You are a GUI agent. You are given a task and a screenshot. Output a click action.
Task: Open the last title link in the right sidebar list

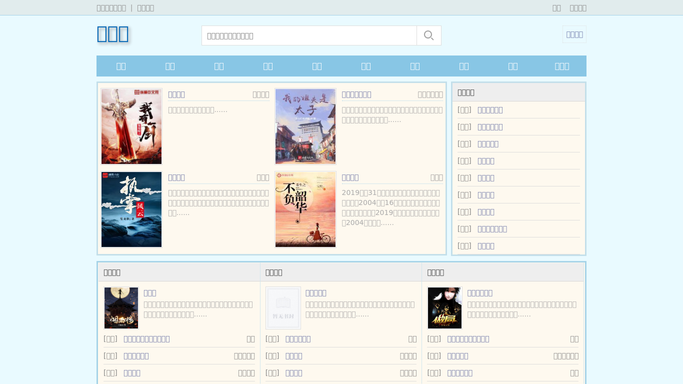[486, 246]
